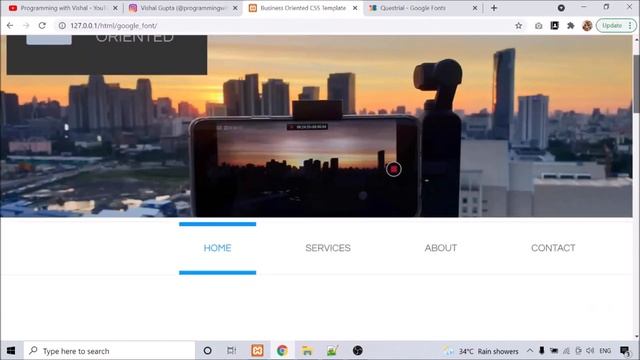Viewport: 640px width, 360px height.
Task: Click the page vertical scrollbar thumb
Action: coord(636,84)
